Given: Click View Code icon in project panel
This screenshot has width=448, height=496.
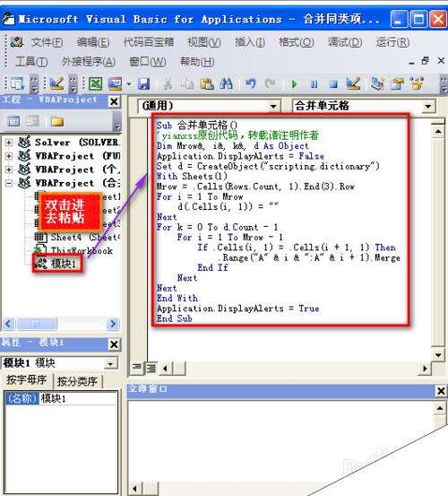Looking at the screenshot, I should [x=13, y=121].
